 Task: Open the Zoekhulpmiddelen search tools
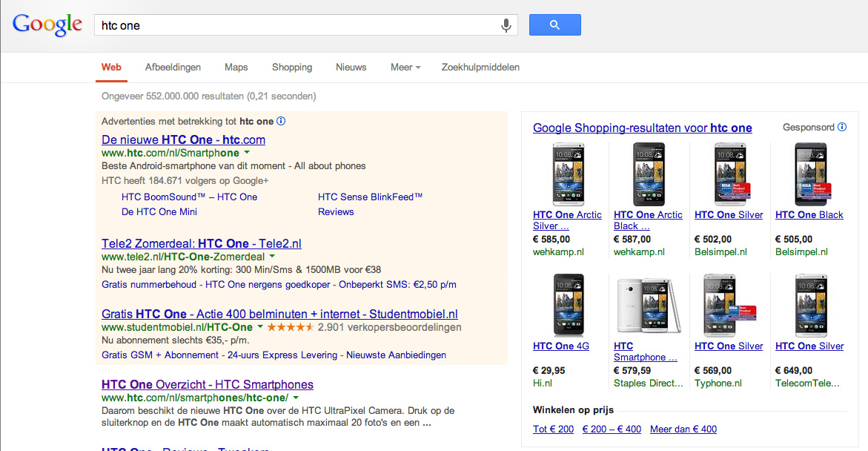[x=480, y=68]
